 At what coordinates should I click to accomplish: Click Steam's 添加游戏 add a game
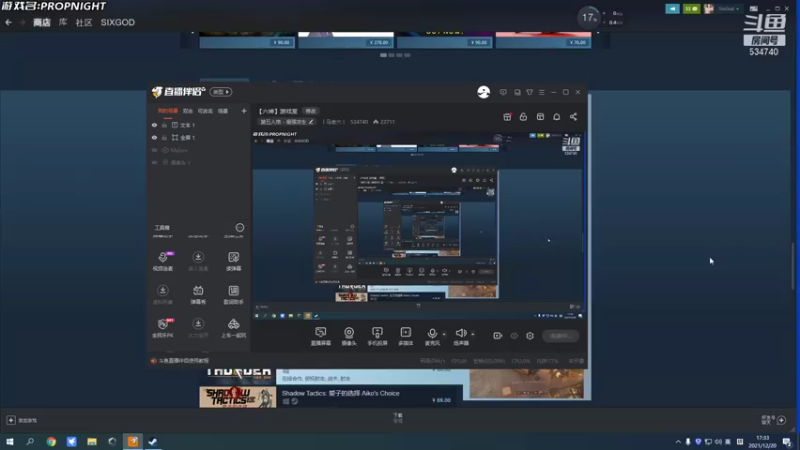(x=22, y=420)
